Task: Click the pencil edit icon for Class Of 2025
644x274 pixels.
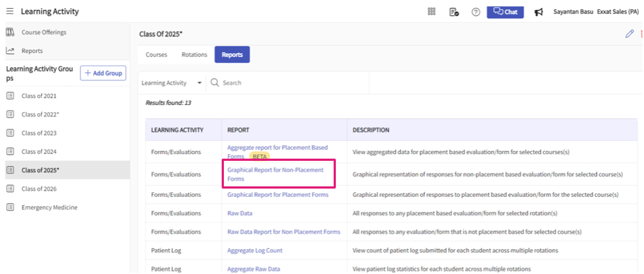Action: coord(629,34)
